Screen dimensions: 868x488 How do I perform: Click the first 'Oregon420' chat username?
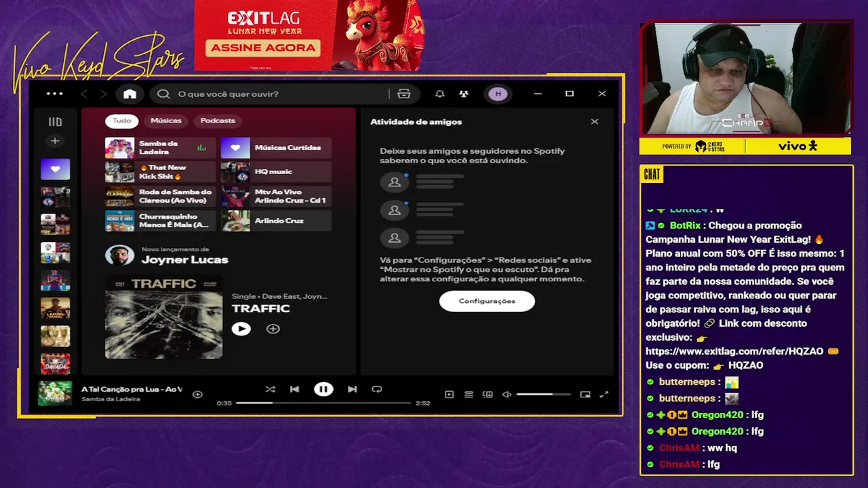click(718, 415)
